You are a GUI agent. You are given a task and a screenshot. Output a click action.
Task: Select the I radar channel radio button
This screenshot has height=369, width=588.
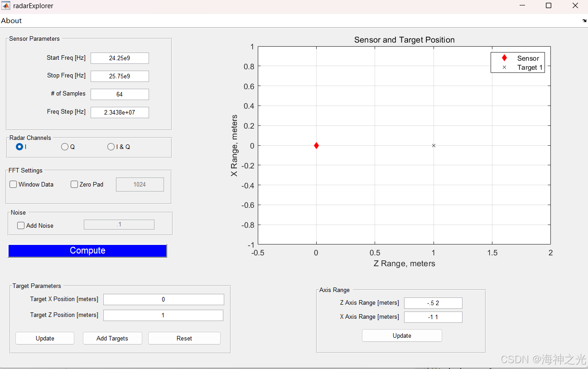[x=19, y=147]
